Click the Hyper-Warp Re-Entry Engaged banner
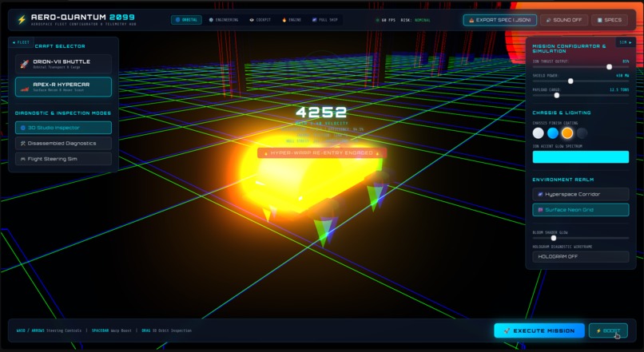This screenshot has width=644, height=352. tap(321, 153)
